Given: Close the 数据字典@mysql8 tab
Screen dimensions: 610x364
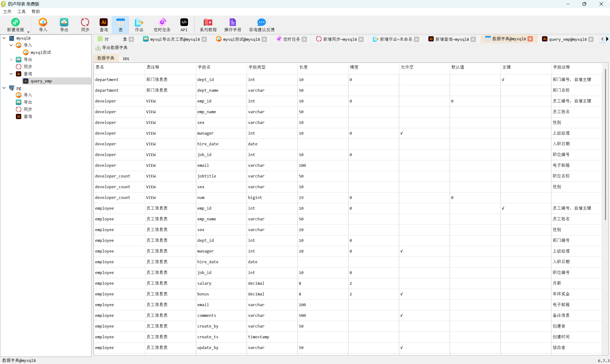Looking at the screenshot, I should coord(530,39).
